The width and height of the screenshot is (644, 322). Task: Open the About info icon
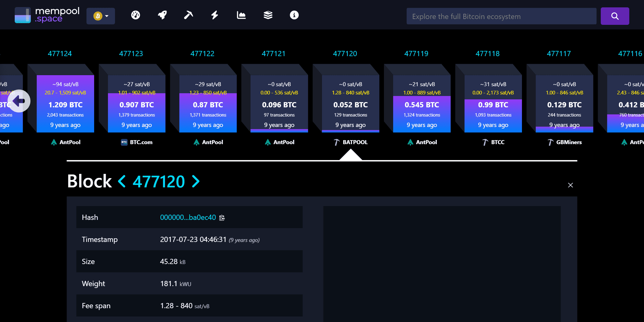pyautogui.click(x=294, y=15)
